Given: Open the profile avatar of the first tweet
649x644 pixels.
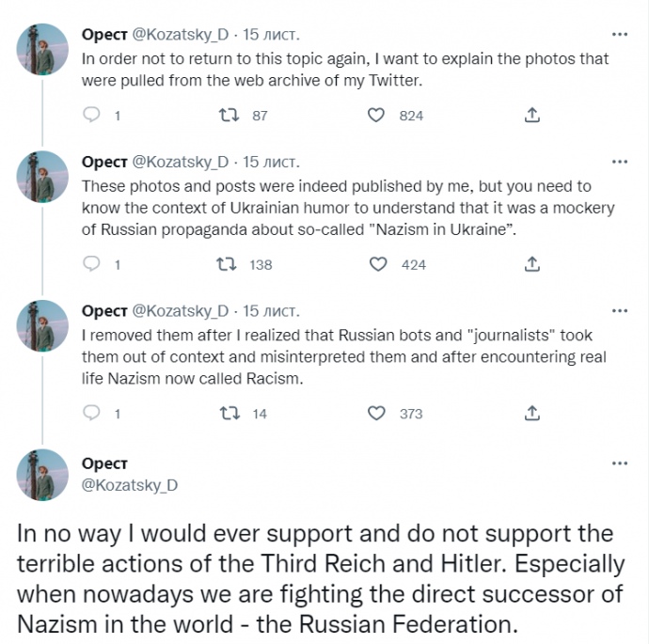Looking at the screenshot, I should tap(43, 49).
